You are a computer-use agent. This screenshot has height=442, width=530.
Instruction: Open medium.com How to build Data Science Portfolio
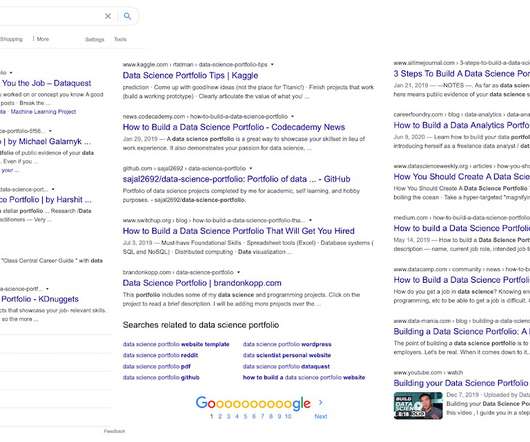(462, 228)
